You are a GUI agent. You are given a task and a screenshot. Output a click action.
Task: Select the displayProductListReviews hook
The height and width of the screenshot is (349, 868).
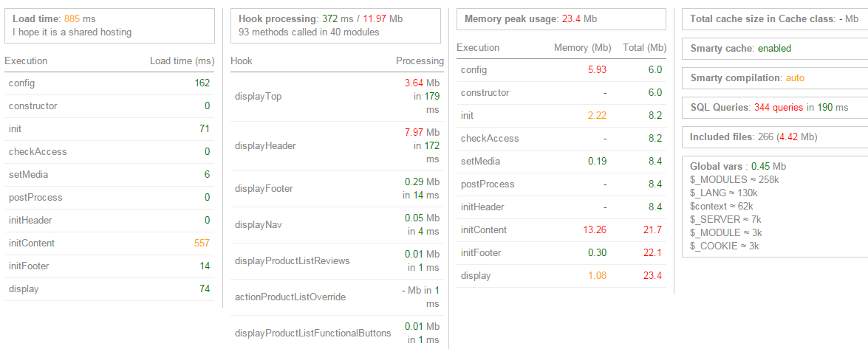(x=292, y=260)
